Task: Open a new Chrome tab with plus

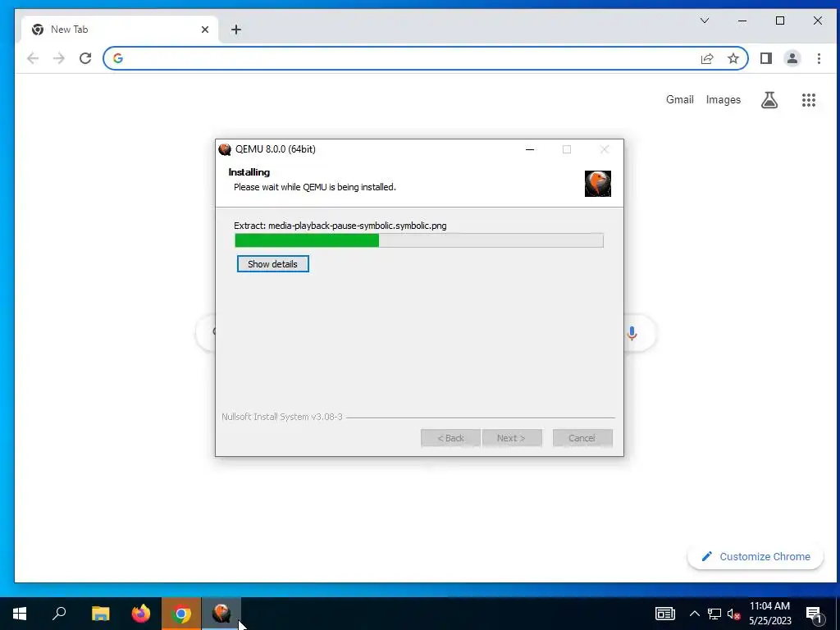Action: pyautogui.click(x=236, y=30)
